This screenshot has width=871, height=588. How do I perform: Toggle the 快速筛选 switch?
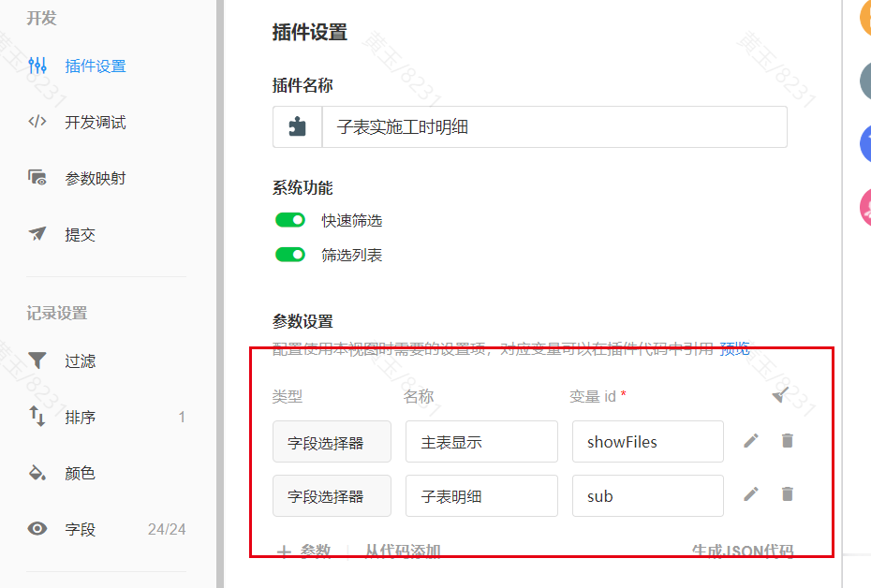click(x=290, y=220)
